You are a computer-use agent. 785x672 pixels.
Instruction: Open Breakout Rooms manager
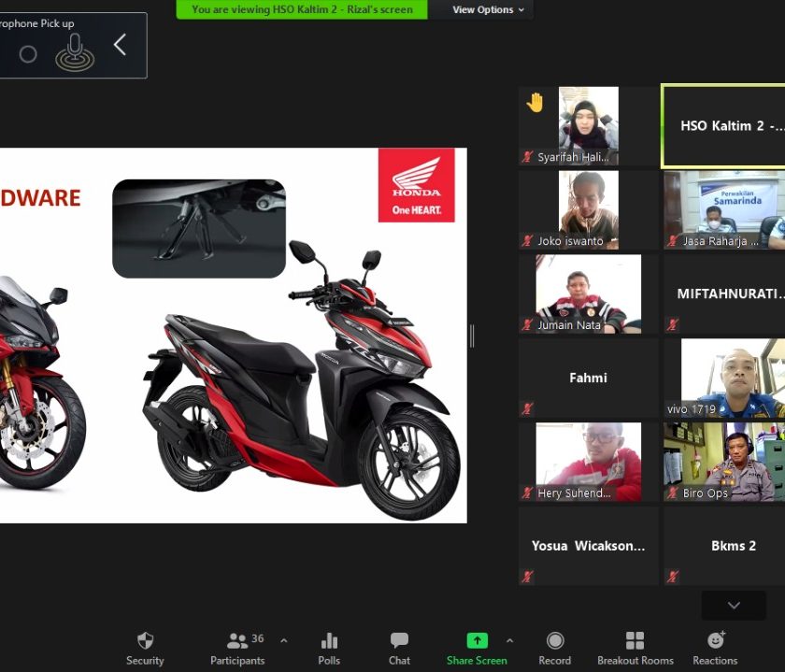pos(635,649)
